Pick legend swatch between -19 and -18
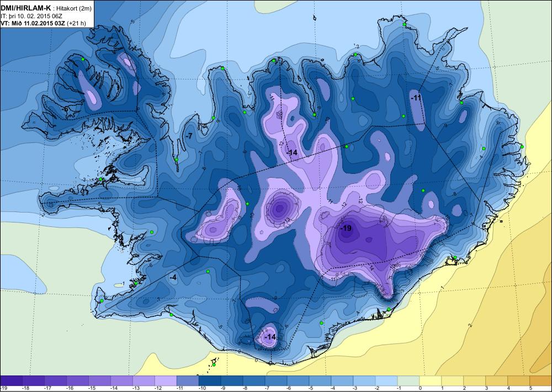The height and width of the screenshot is (392, 552). pyautogui.click(x=12, y=380)
